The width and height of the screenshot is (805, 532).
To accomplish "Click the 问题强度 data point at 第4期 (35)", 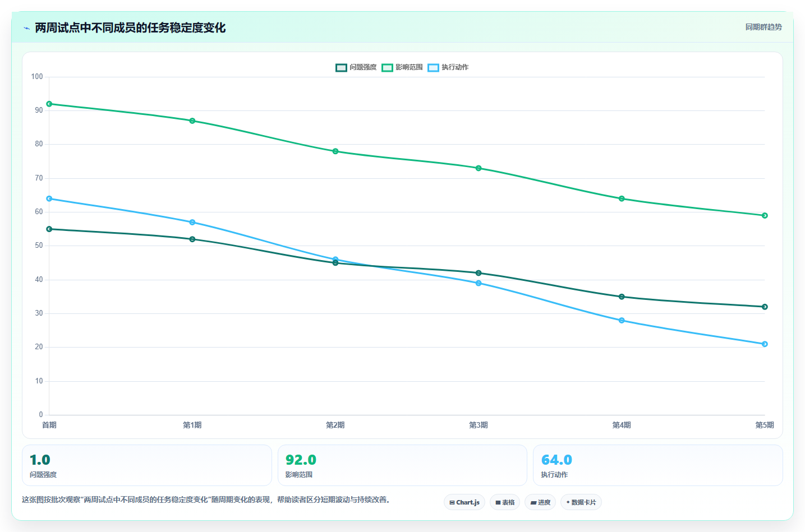I will click(x=622, y=297).
